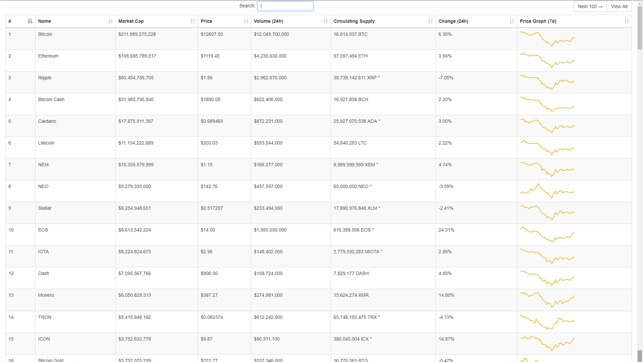The width and height of the screenshot is (643, 362).
Task: Open the ICON 7d price graph
Action: (x=547, y=343)
